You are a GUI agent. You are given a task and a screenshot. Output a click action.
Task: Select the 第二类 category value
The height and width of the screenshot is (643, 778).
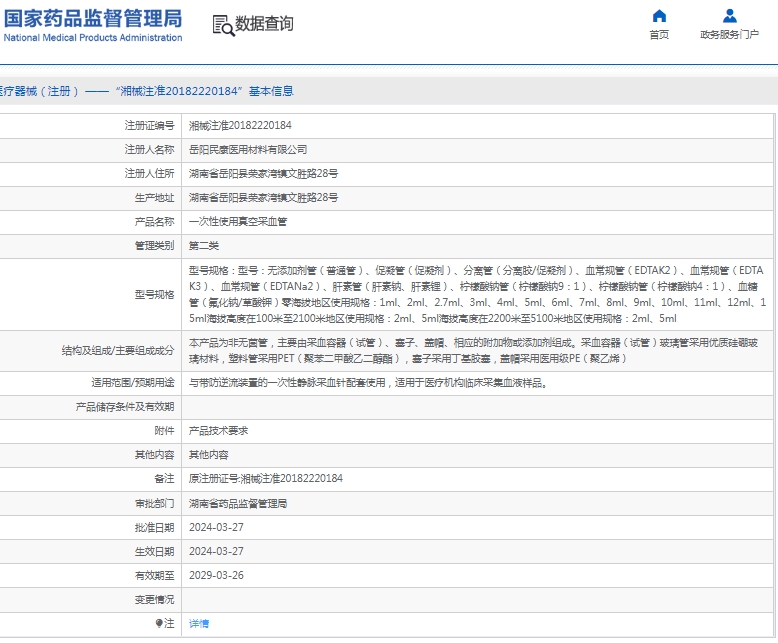[x=203, y=246]
